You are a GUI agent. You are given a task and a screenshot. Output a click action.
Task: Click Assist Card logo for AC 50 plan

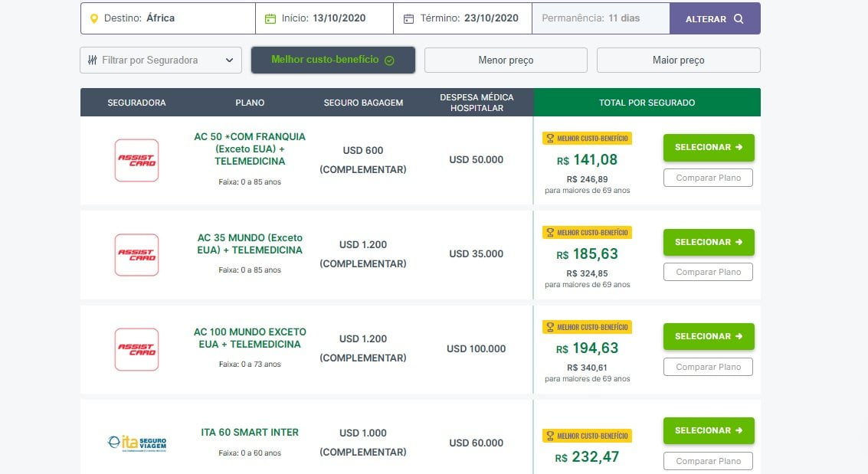[x=136, y=160]
